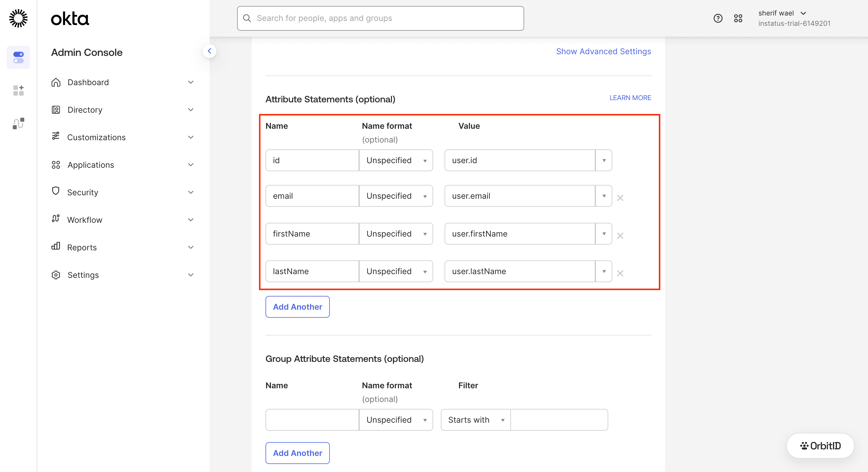868x472 pixels.
Task: Open the LEARN MORE link
Action: pyautogui.click(x=630, y=97)
